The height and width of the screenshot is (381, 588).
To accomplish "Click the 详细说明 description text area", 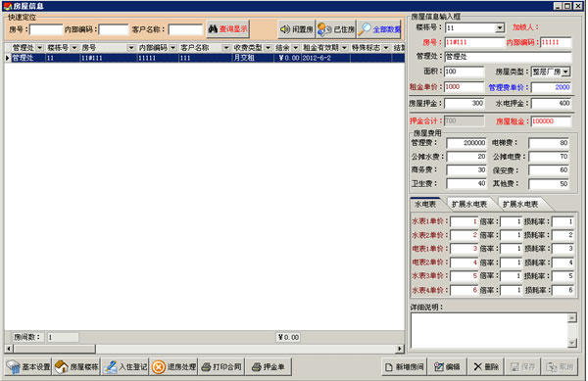I will tap(490, 330).
